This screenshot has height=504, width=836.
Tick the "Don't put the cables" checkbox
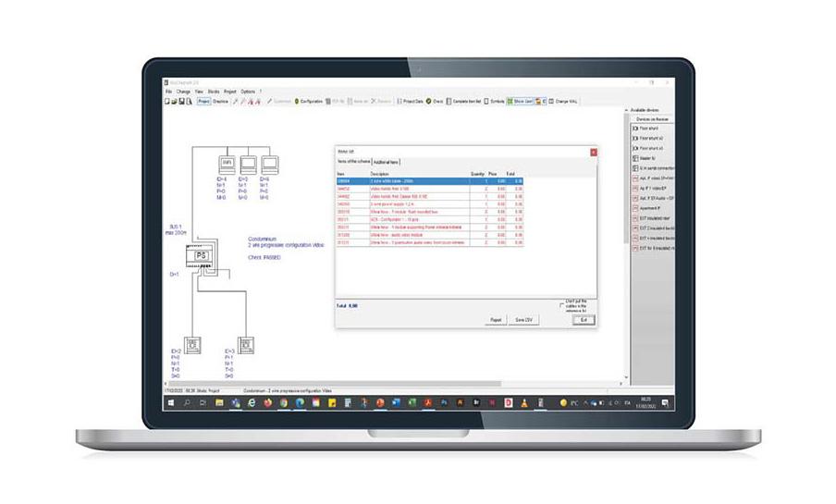[x=562, y=303]
